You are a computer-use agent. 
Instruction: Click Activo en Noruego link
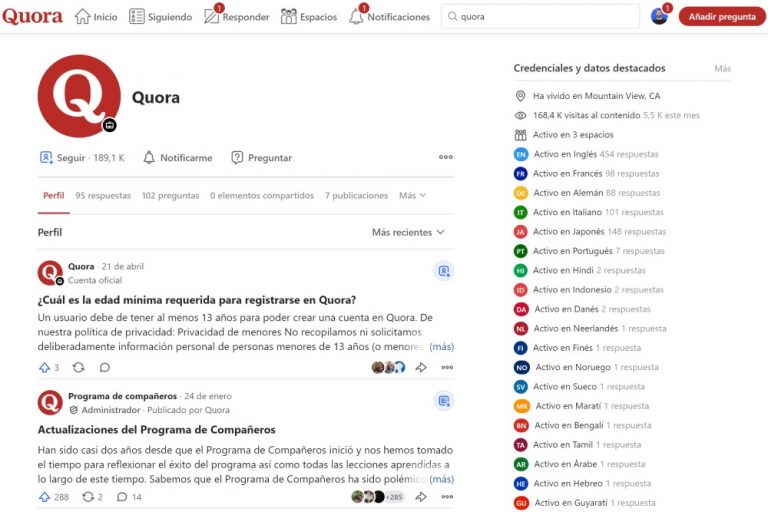573,367
